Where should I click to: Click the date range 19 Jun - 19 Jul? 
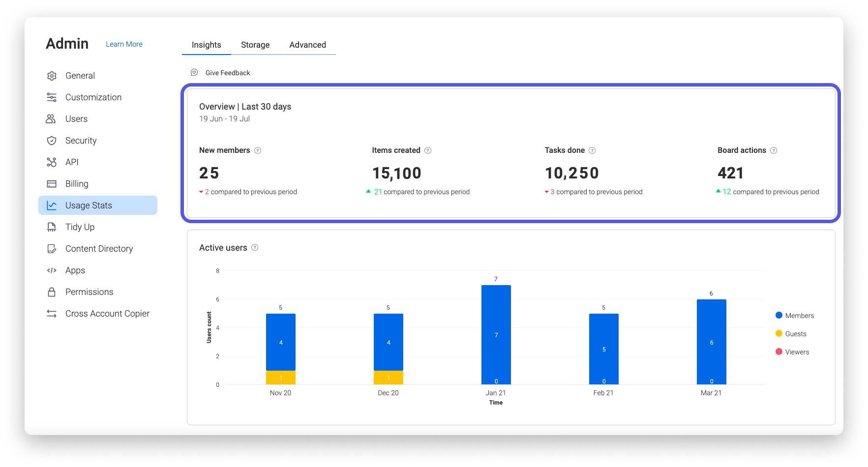click(x=225, y=119)
